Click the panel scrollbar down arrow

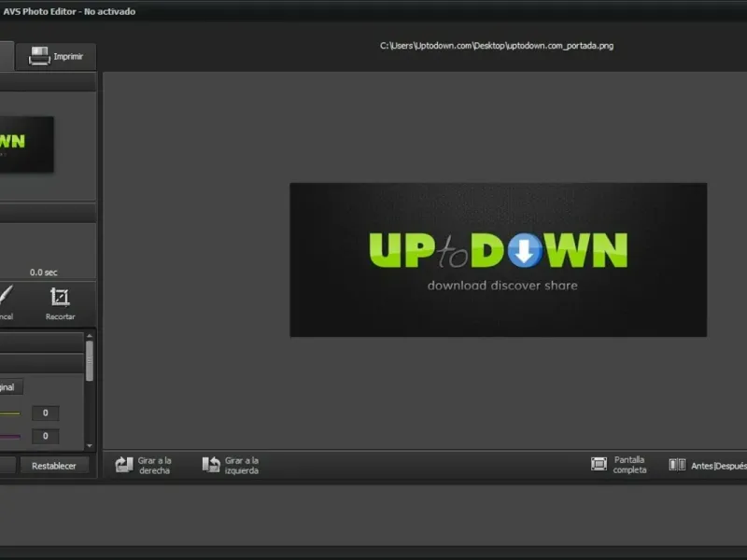89,446
